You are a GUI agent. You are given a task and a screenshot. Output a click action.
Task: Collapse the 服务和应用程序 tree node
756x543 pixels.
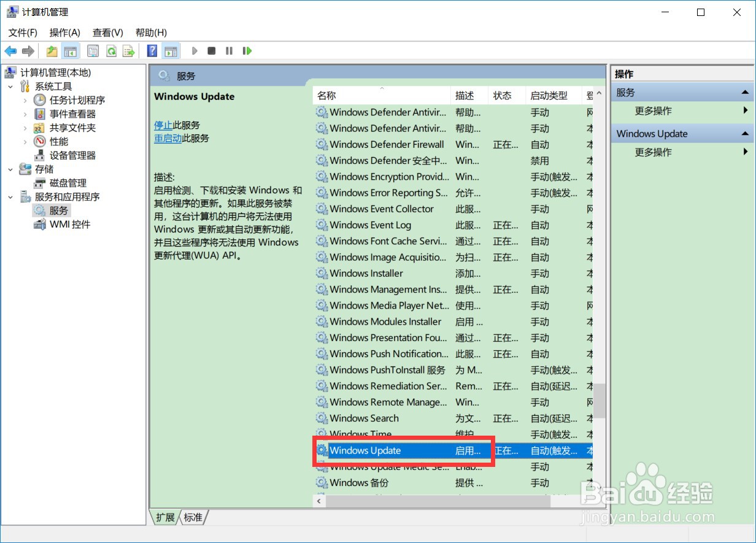point(10,197)
